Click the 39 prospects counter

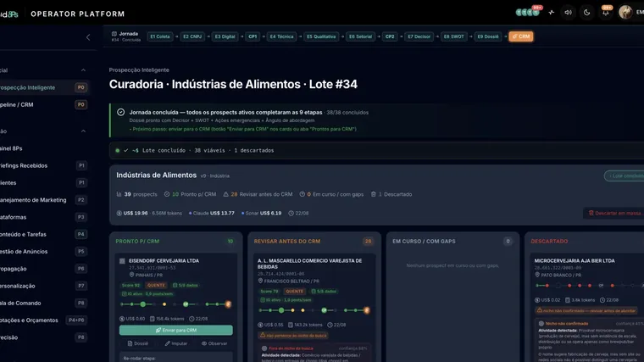pyautogui.click(x=136, y=194)
